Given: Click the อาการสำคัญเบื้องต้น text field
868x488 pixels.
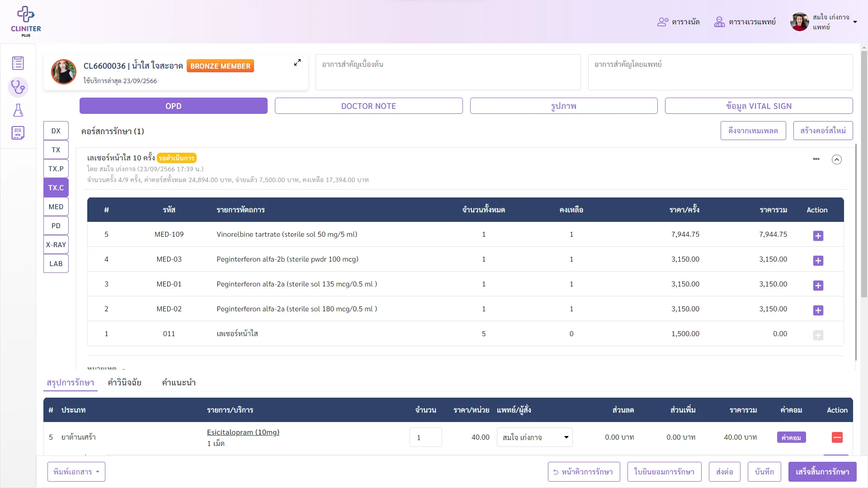Looking at the screenshot, I should coord(448,72).
